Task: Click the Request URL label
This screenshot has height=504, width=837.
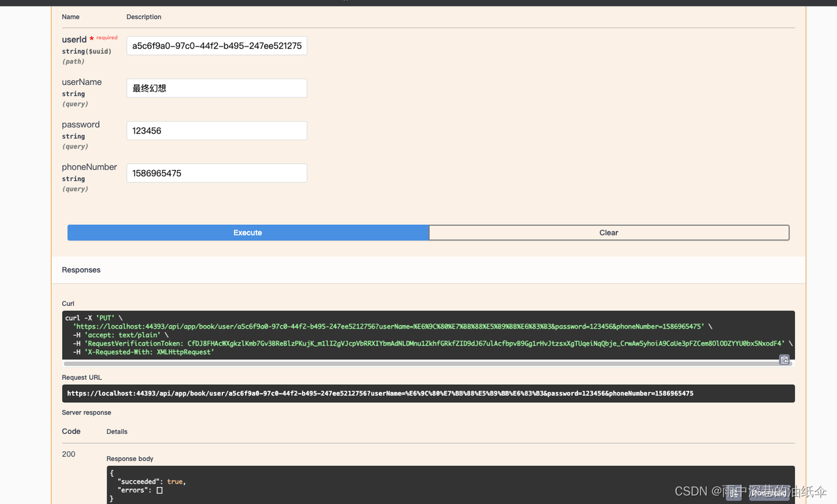Action: [82, 377]
